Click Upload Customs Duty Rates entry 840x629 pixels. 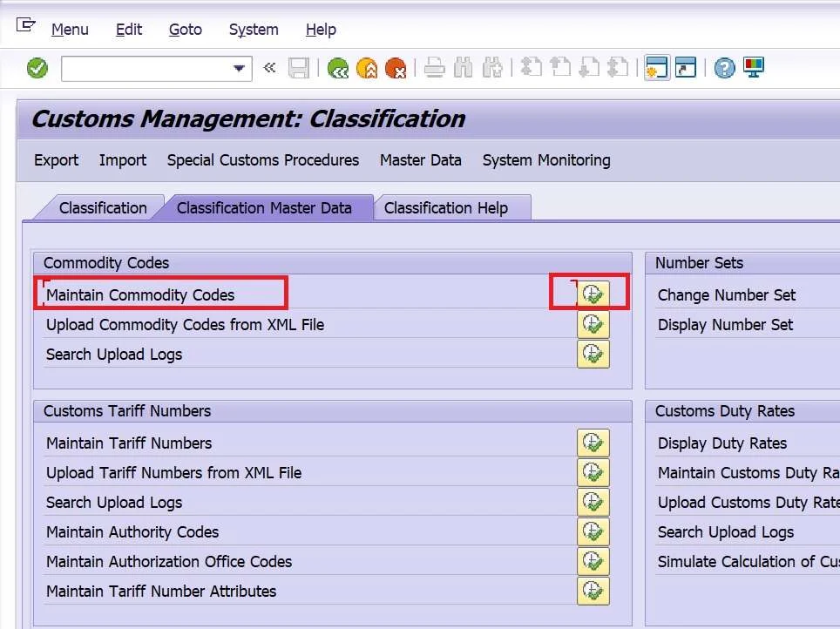pyautogui.click(x=749, y=503)
